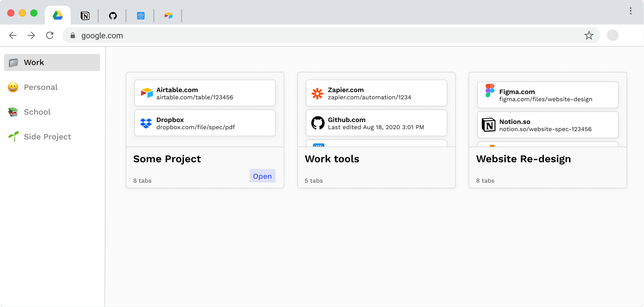The width and height of the screenshot is (644, 307).
Task: Click the seedling icon next to Side Project
Action: coord(13,136)
